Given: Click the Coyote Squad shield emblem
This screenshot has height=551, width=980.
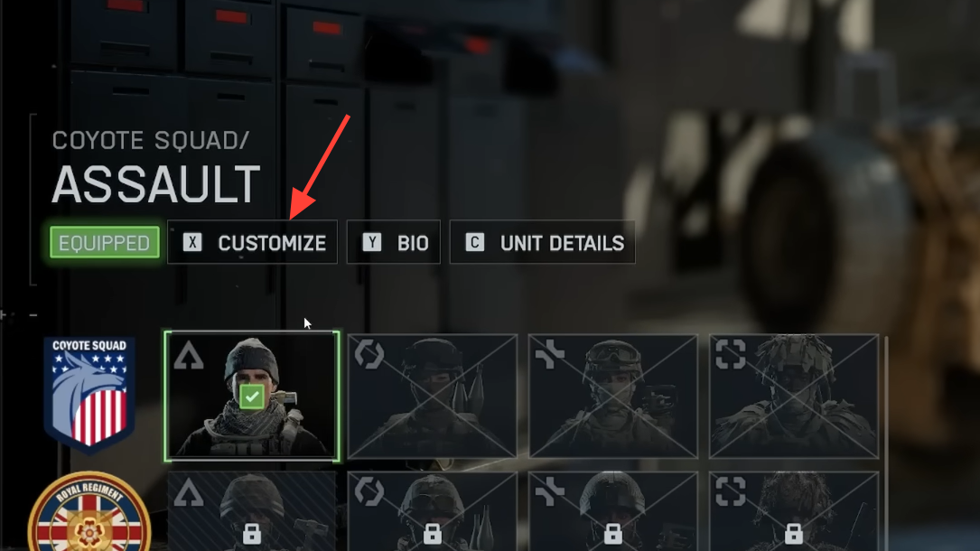Looking at the screenshot, I should click(x=89, y=394).
